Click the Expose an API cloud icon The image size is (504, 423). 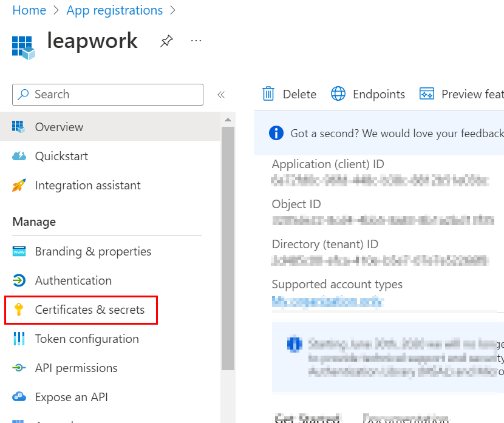20,397
